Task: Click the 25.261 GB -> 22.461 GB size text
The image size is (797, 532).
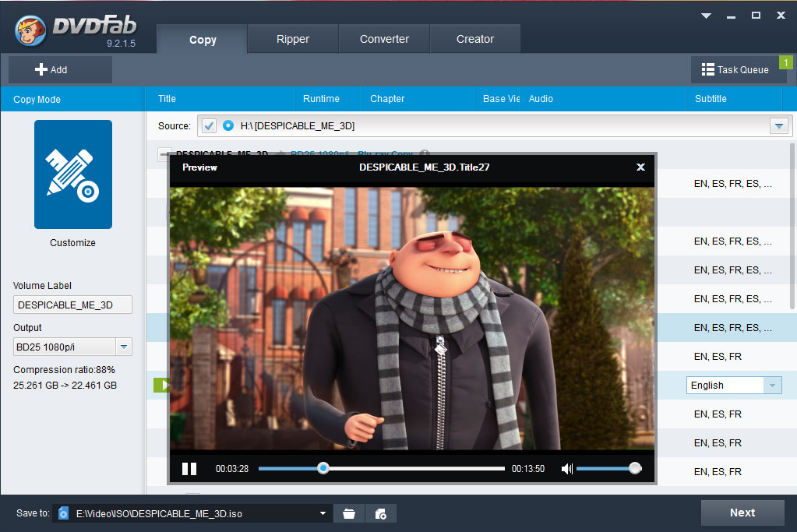Action: pyautogui.click(x=65, y=385)
